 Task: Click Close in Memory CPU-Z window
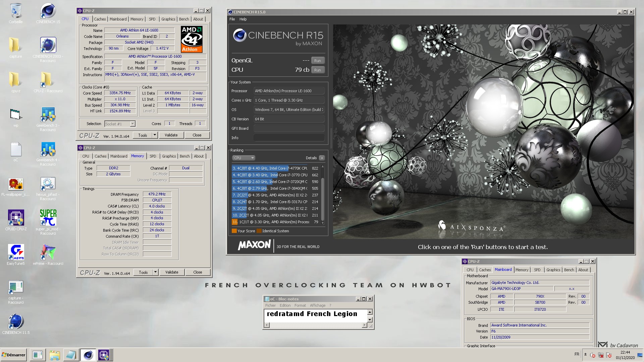pos(198,272)
